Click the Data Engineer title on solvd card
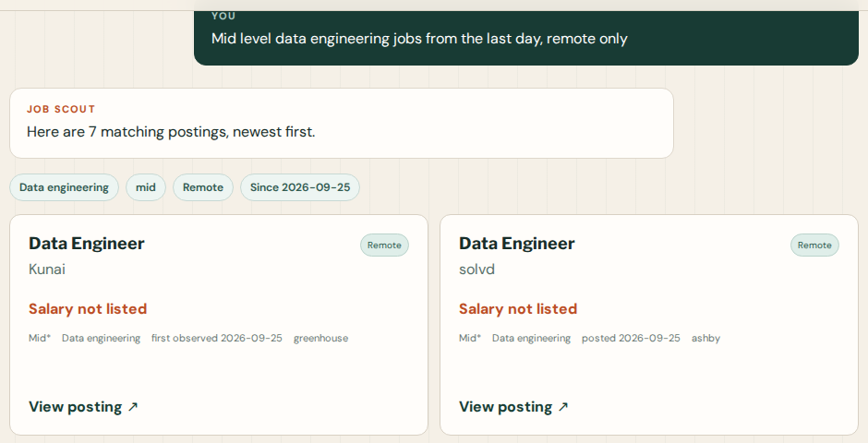This screenshot has width=868, height=443. pyautogui.click(x=516, y=244)
